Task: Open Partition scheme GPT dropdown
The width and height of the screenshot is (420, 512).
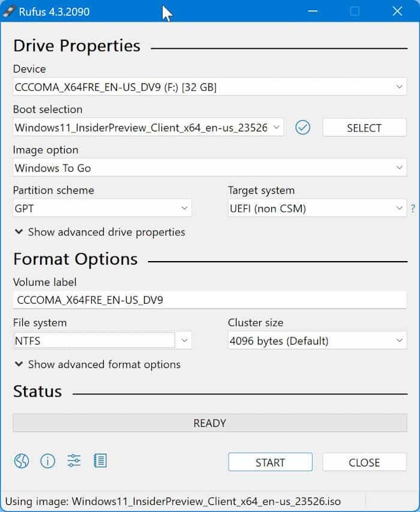Action: 102,208
